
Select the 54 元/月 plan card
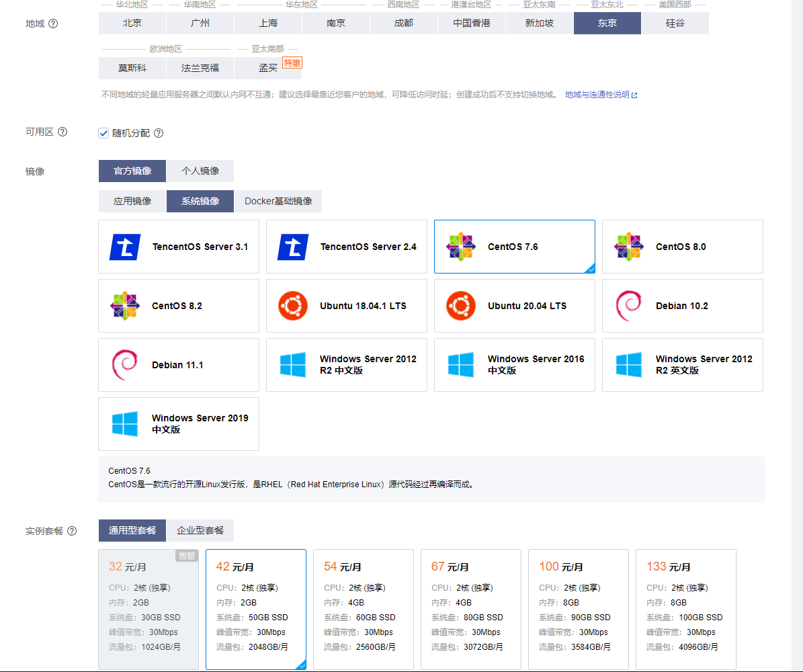[363, 609]
